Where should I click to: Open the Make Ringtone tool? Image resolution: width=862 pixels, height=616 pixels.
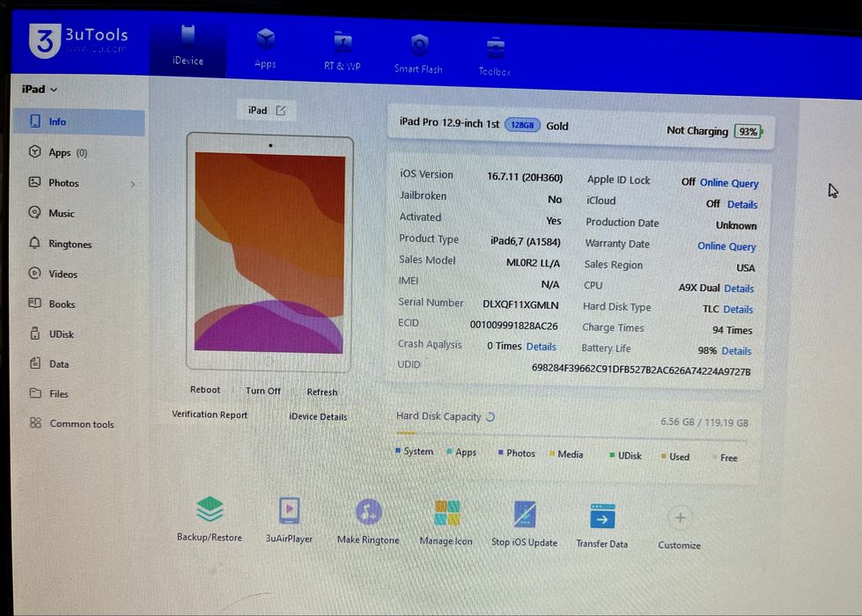(368, 522)
